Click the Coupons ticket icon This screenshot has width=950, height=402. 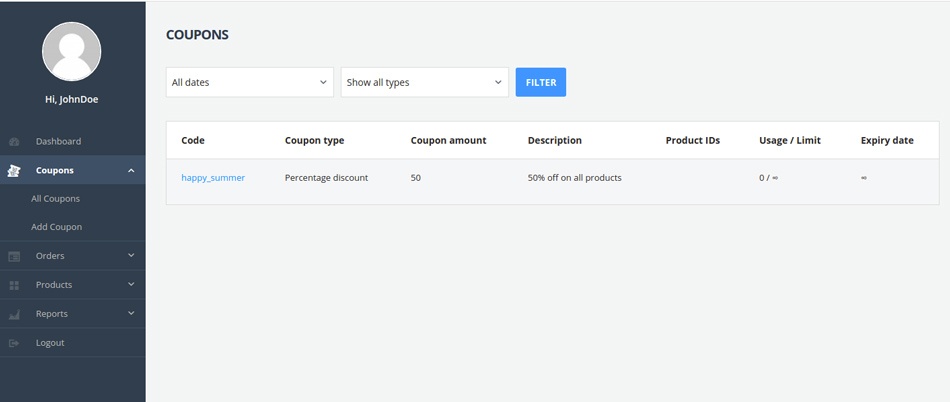click(x=14, y=171)
